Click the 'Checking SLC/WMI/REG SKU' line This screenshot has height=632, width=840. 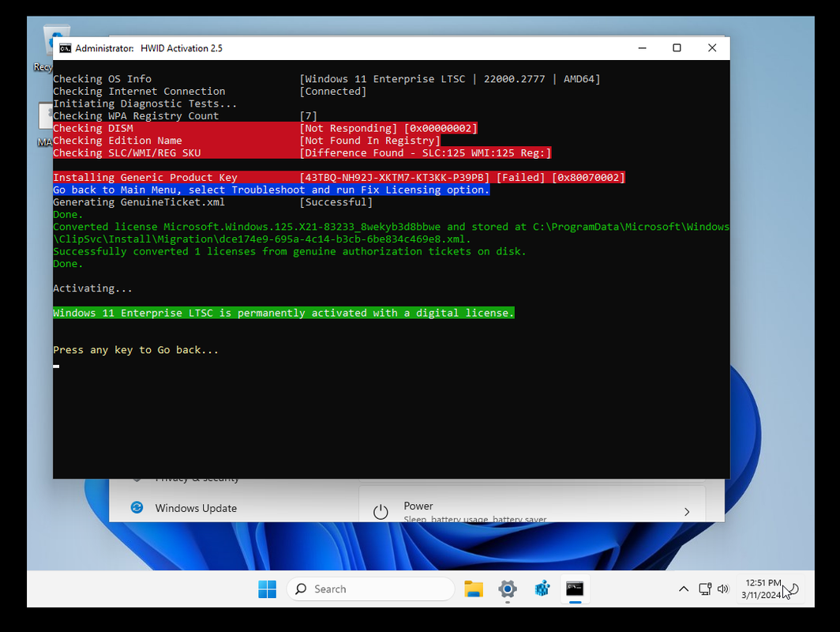coord(302,152)
